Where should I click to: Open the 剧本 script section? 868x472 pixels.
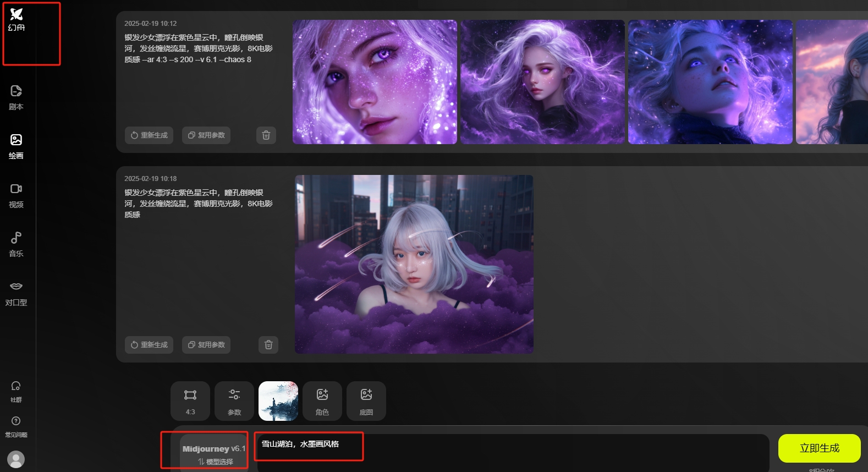[x=16, y=97]
